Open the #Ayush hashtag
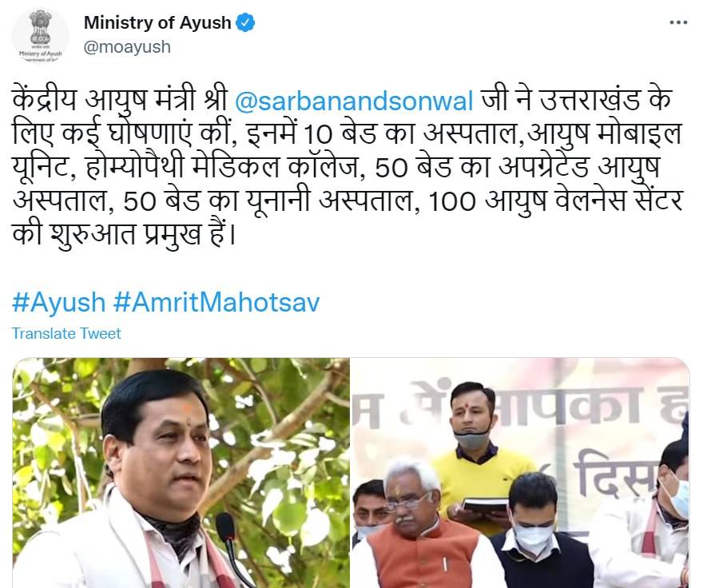 pyautogui.click(x=58, y=302)
